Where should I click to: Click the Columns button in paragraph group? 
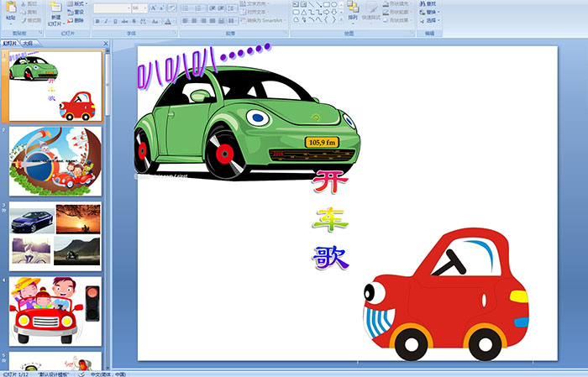tap(232, 21)
